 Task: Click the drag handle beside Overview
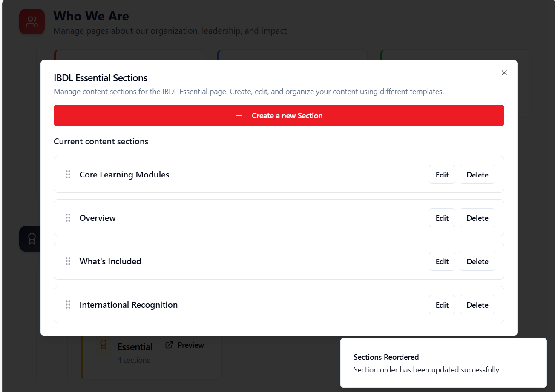point(68,218)
